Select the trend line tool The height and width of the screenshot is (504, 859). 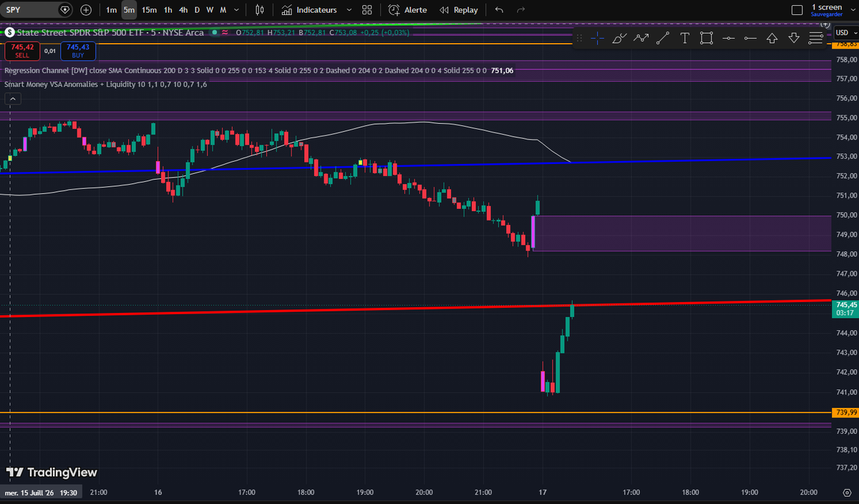(x=663, y=38)
